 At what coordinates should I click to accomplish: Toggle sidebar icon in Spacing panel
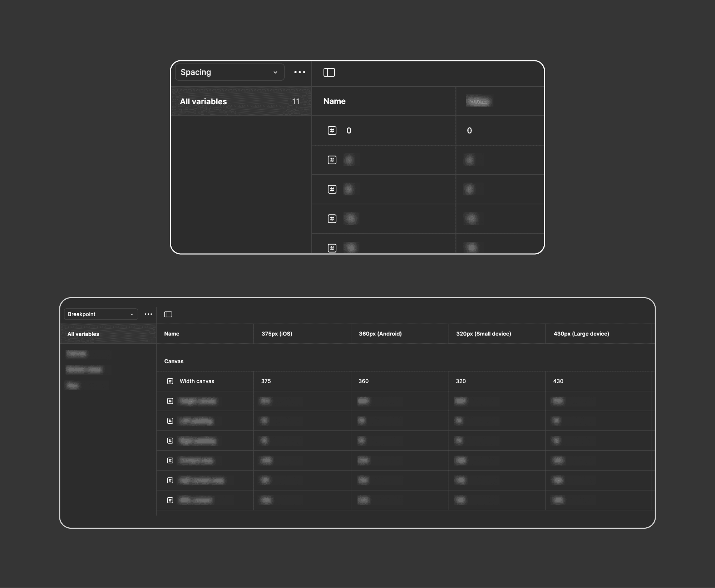(x=329, y=73)
